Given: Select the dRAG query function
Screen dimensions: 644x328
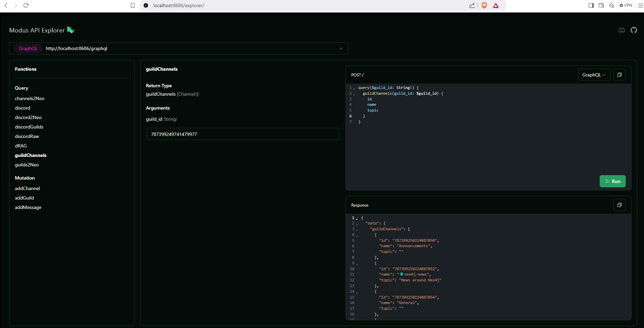Looking at the screenshot, I should [x=21, y=146].
